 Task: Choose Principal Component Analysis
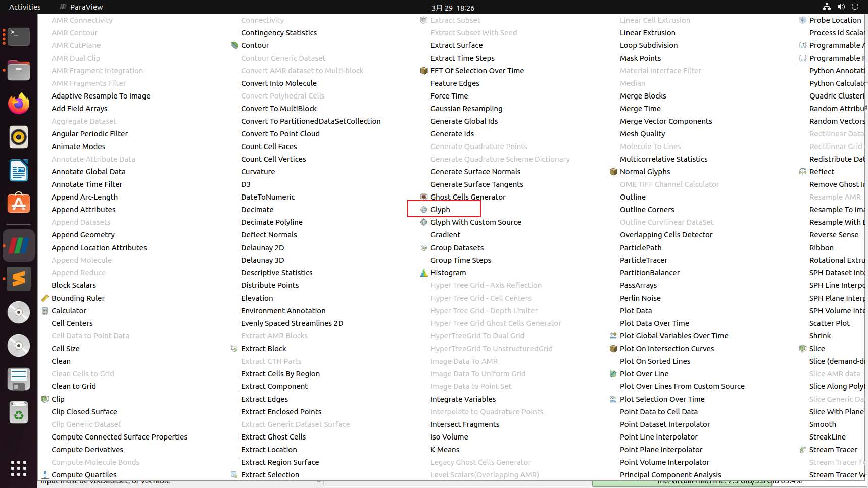point(670,475)
